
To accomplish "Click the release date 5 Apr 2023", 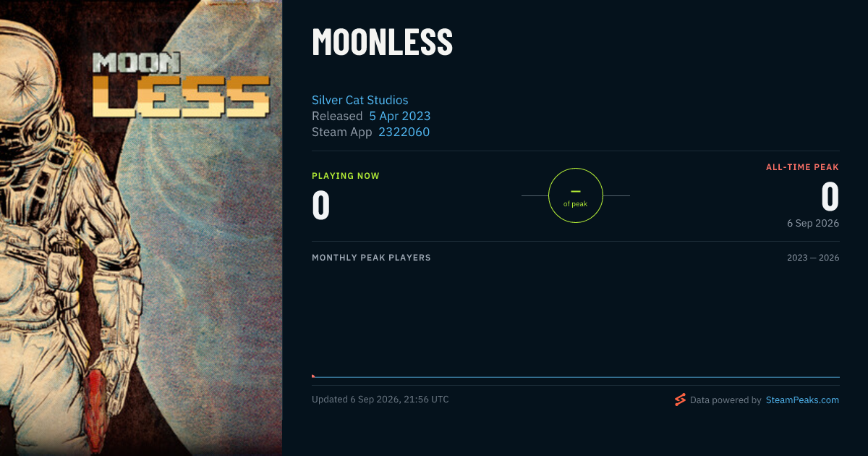I will pyautogui.click(x=400, y=116).
